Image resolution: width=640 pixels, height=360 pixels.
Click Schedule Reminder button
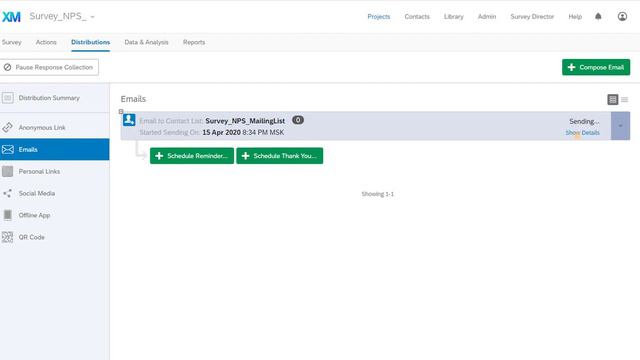pyautogui.click(x=192, y=156)
